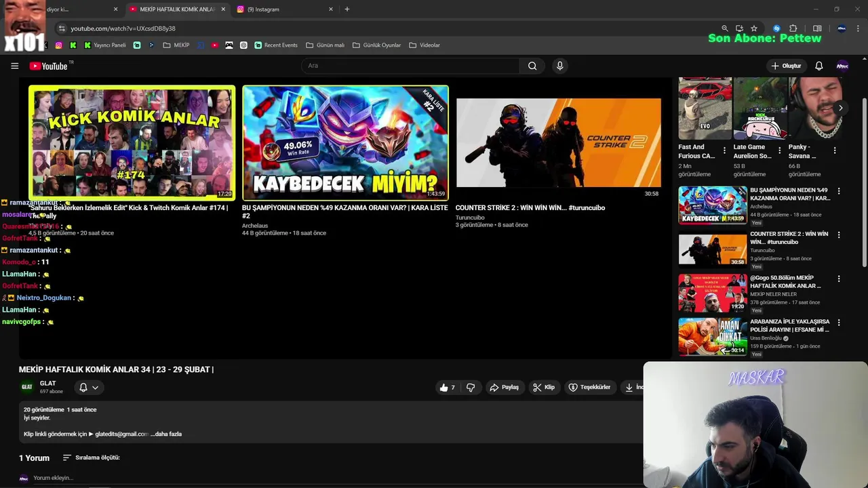
Task: Open Yayıncı Paneli bookmark
Action: pyautogui.click(x=105, y=45)
